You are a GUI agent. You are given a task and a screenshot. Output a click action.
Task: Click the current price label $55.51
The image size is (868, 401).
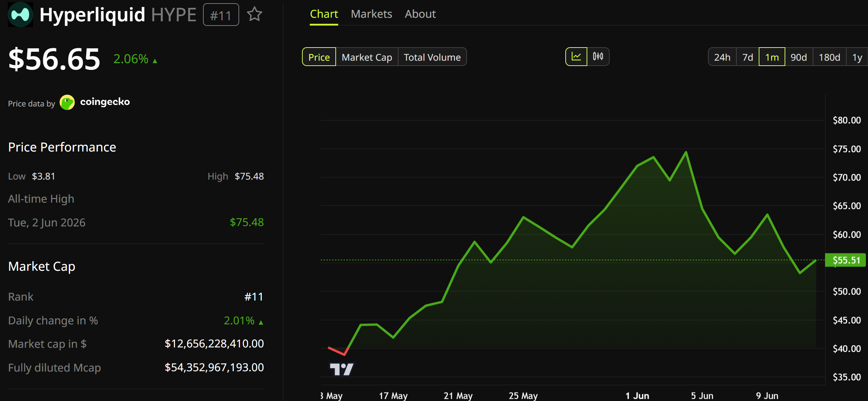pyautogui.click(x=846, y=260)
